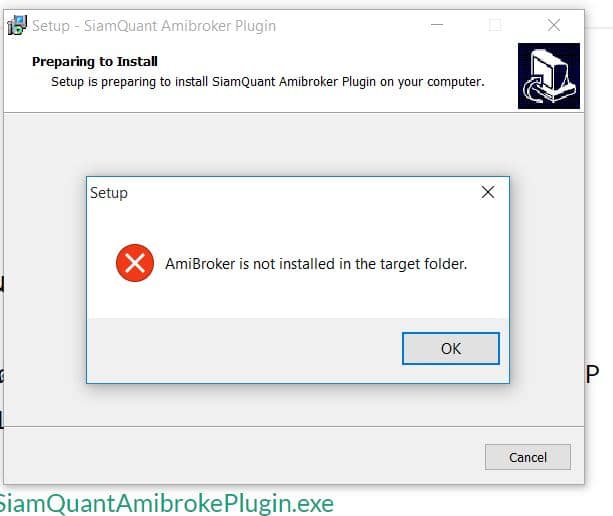The image size is (613, 516).
Task: Click the greyed-out maximize button
Action: 495,25
